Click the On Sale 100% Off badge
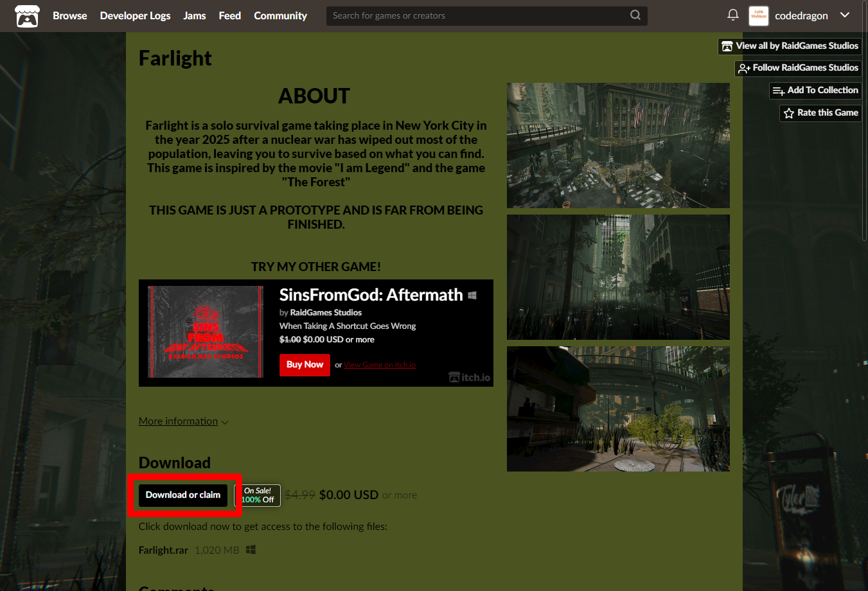Image resolution: width=868 pixels, height=591 pixels. (x=258, y=495)
